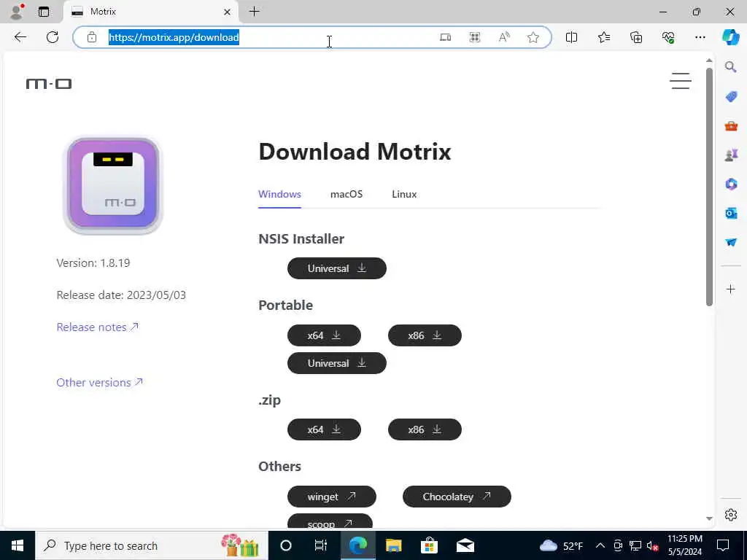Reload the Motrix download page
This screenshot has height=560, width=747.
[53, 37]
